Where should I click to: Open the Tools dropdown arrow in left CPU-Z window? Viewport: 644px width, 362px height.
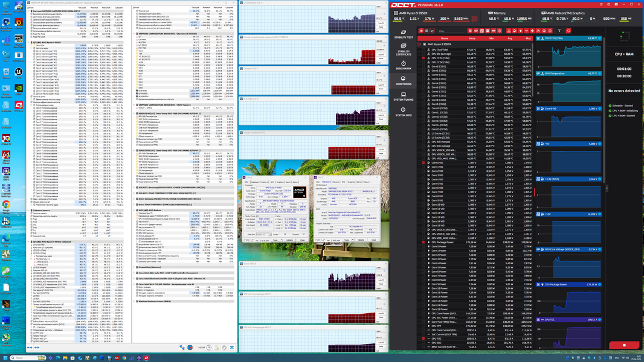click(x=282, y=240)
